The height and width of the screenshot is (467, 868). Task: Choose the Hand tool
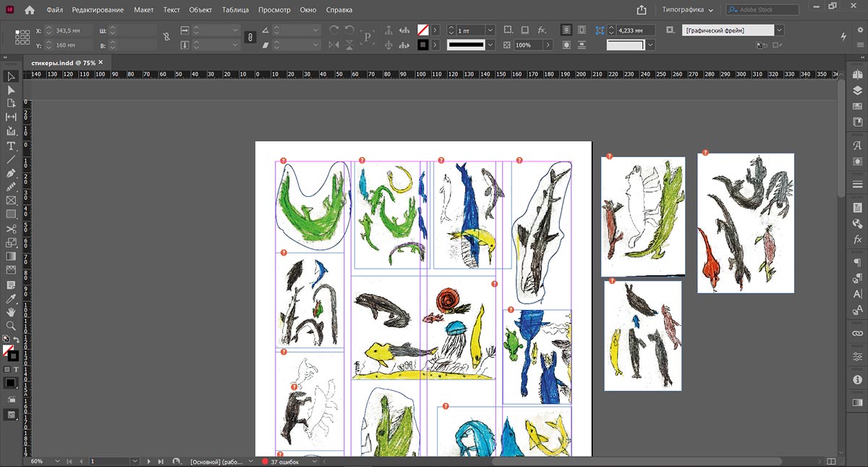point(11,312)
